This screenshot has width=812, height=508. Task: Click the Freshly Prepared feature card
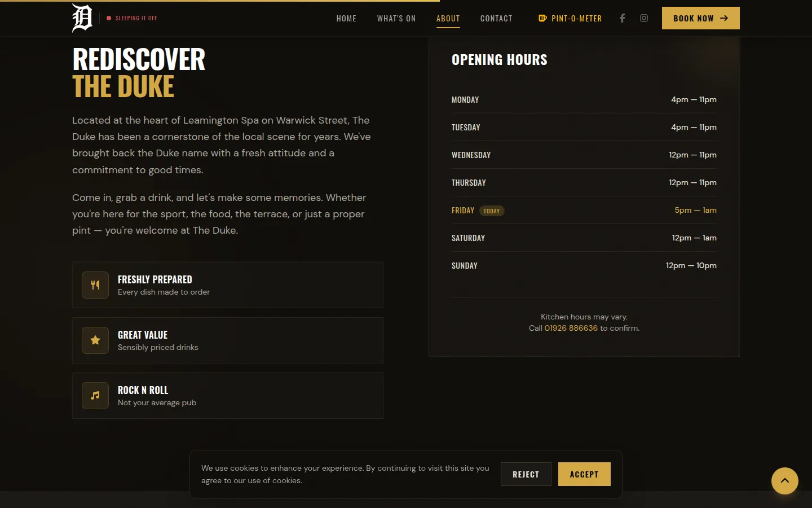228,285
